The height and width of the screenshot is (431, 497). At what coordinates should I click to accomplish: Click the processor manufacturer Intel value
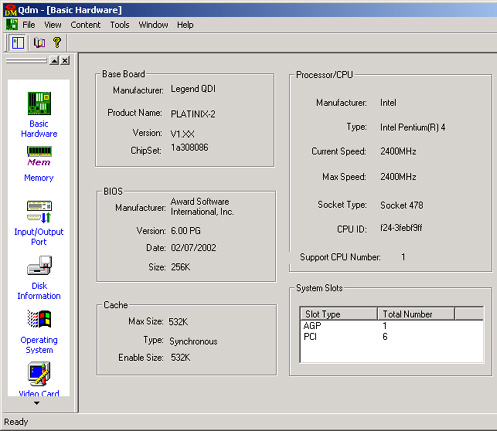(388, 103)
